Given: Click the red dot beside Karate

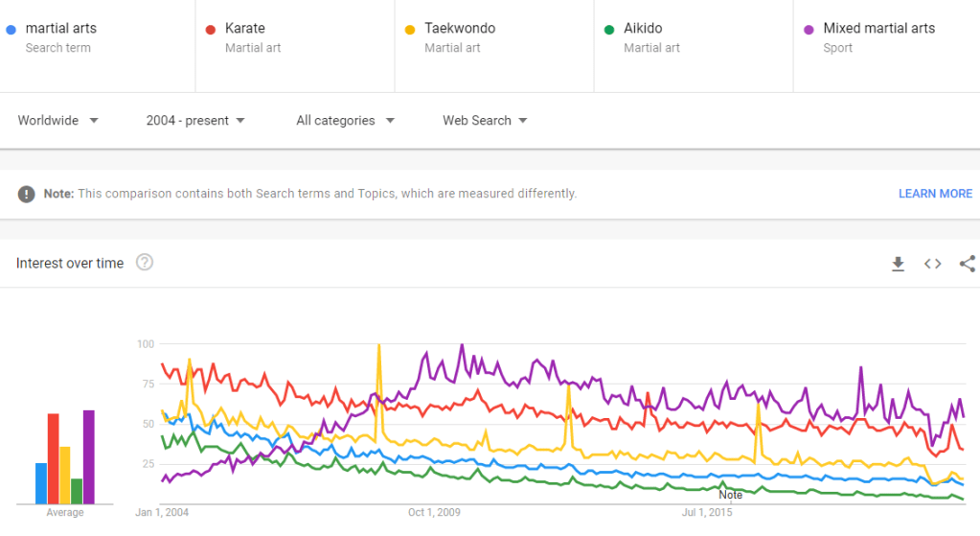Looking at the screenshot, I should [x=210, y=29].
